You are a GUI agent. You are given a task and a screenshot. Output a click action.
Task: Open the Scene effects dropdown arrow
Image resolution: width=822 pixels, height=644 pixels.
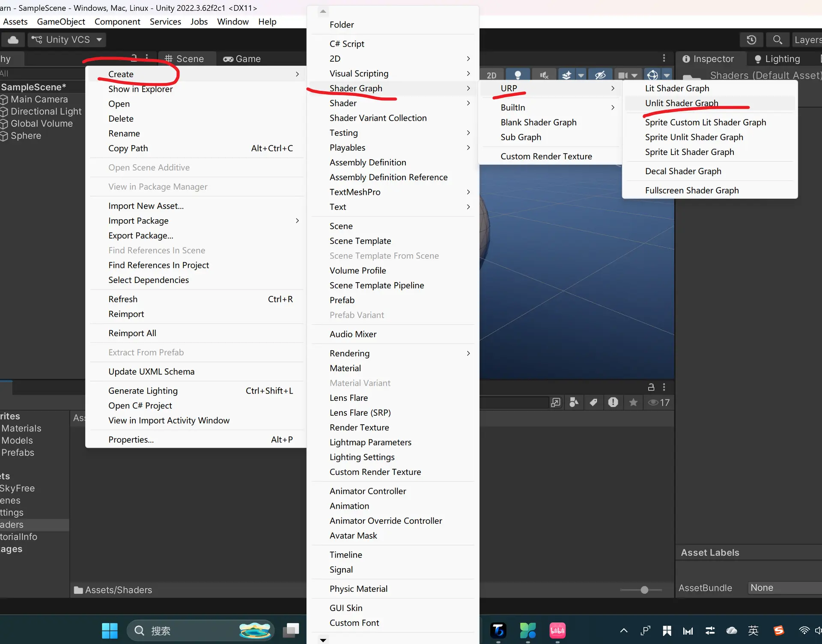click(581, 75)
